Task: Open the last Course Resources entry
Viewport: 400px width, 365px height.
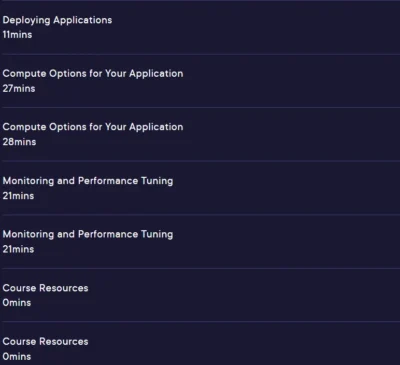Action: [45, 341]
